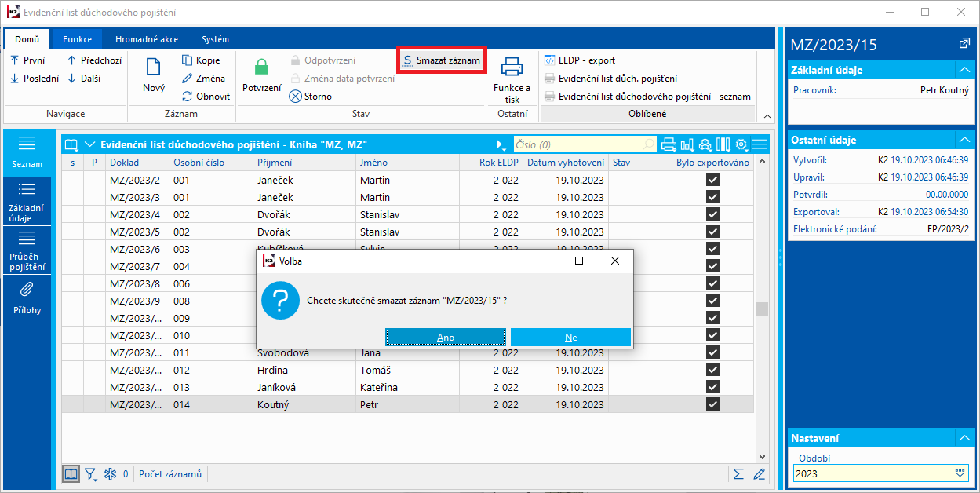Screen dimensions: 980x493
Task: Click the pencil edit icon in status bar
Action: pos(758,473)
